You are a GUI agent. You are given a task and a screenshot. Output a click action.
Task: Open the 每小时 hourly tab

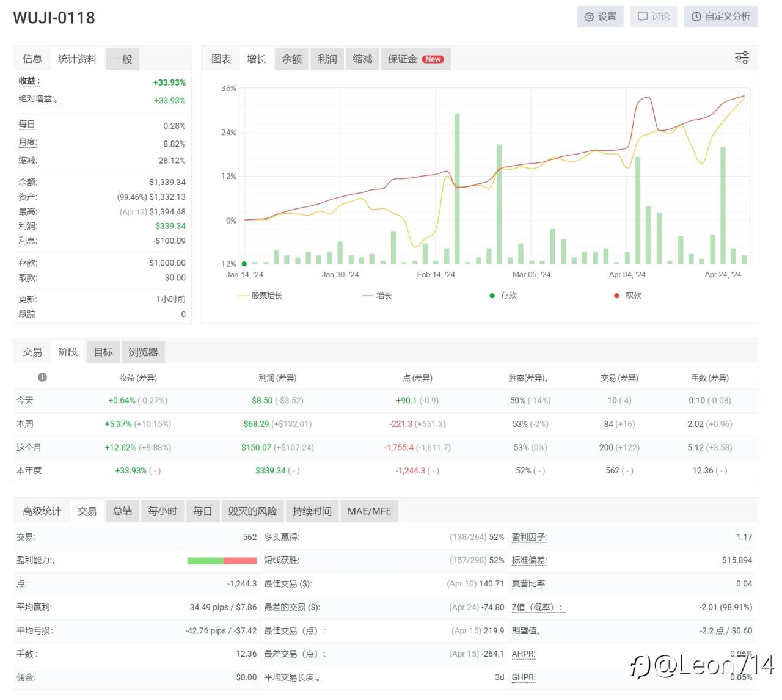click(x=162, y=511)
